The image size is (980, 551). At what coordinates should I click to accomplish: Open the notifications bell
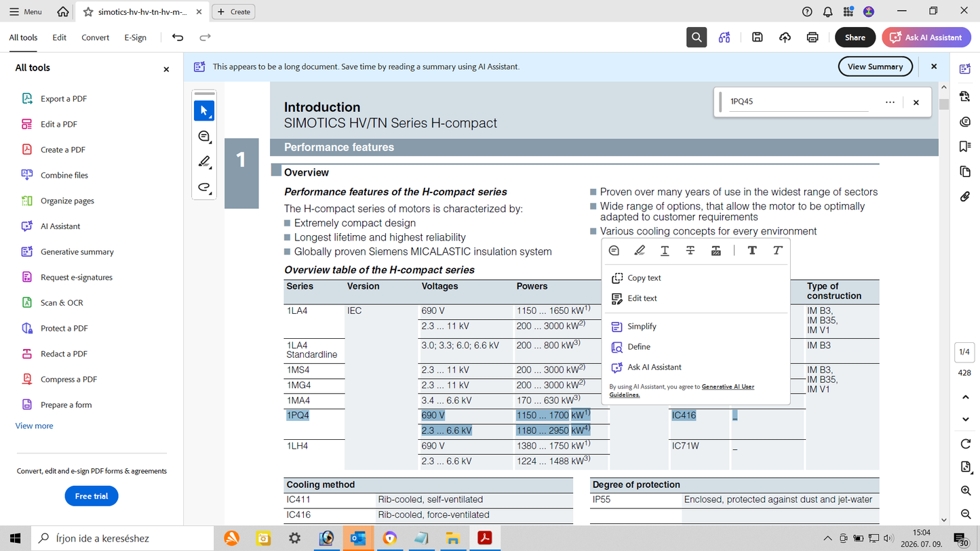pyautogui.click(x=828, y=12)
